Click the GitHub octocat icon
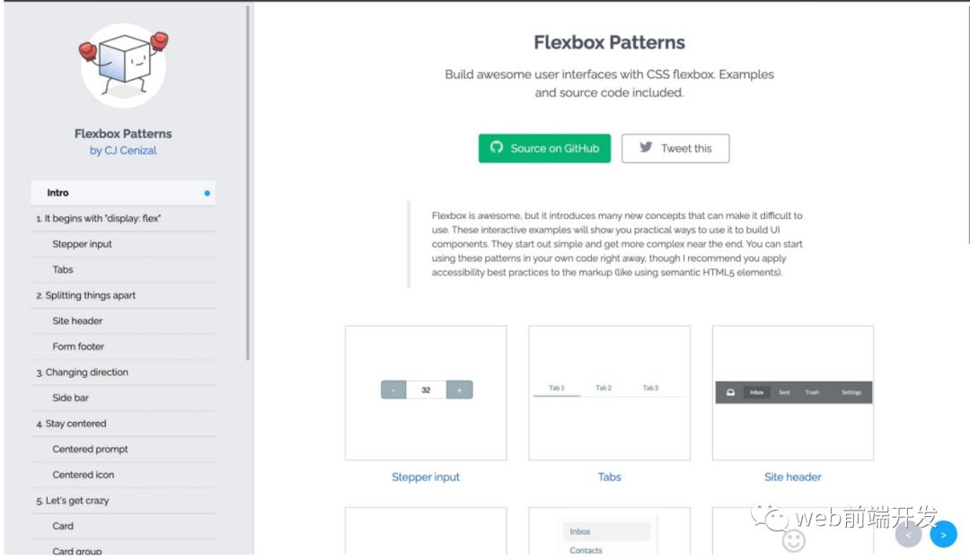Viewport: 970px width, 560px height. 496,148
